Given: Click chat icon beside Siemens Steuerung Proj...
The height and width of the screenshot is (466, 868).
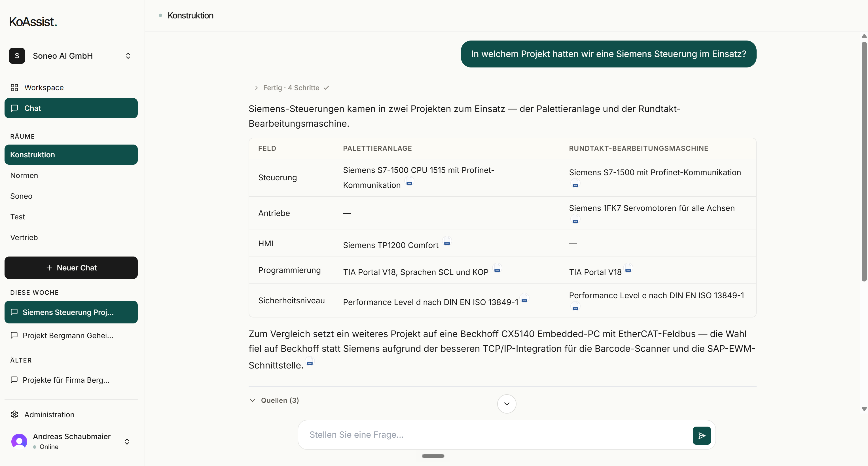Looking at the screenshot, I should (x=14, y=312).
